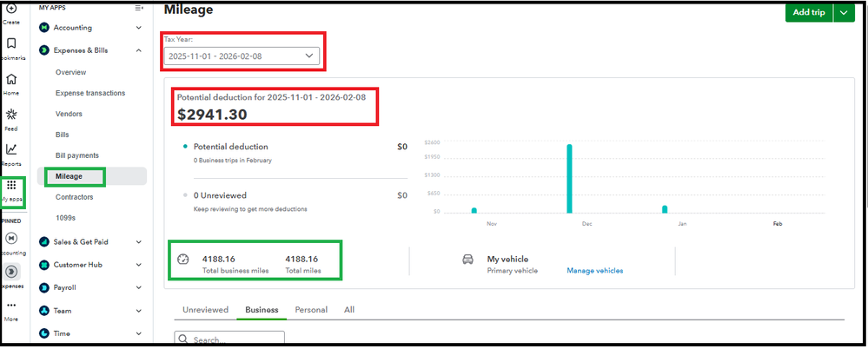
Task: Expand Customer Hub chevron
Action: 138,265
